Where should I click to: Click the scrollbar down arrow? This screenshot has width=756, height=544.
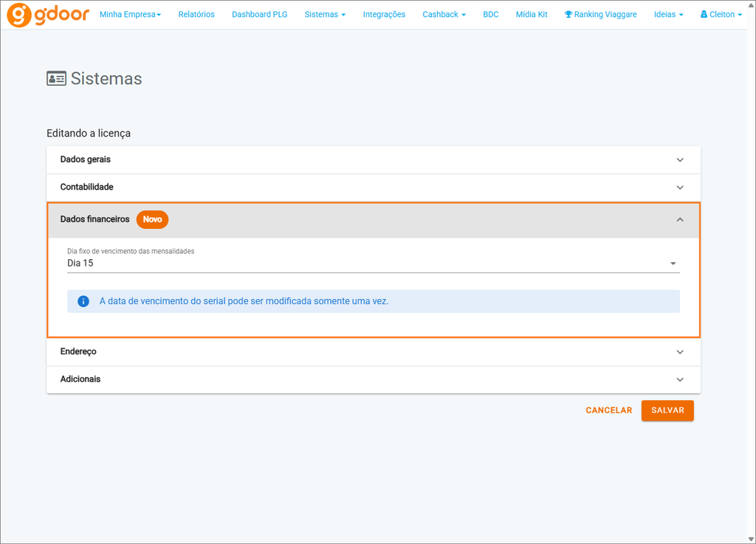click(751, 539)
